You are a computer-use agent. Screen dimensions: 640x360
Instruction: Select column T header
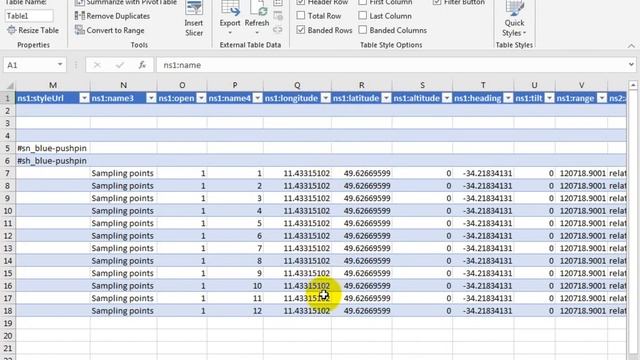[x=483, y=85]
